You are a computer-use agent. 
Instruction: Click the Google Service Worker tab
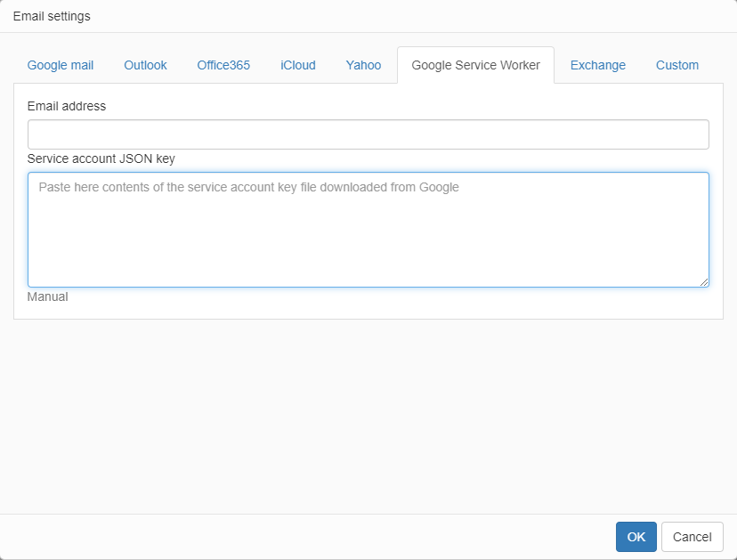475,65
